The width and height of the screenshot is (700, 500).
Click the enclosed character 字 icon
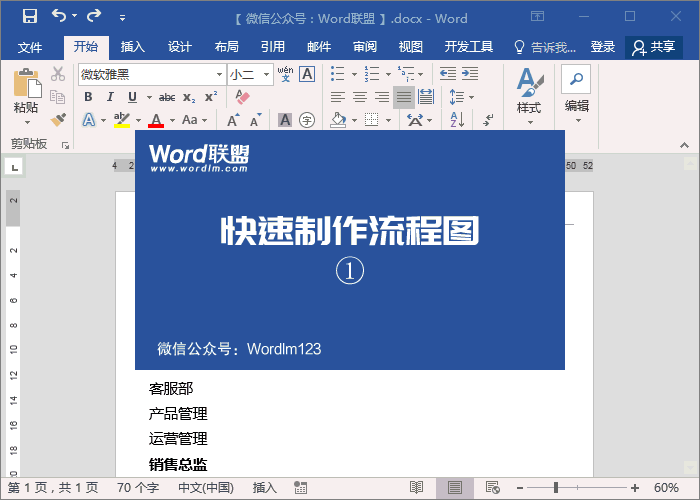click(x=307, y=120)
